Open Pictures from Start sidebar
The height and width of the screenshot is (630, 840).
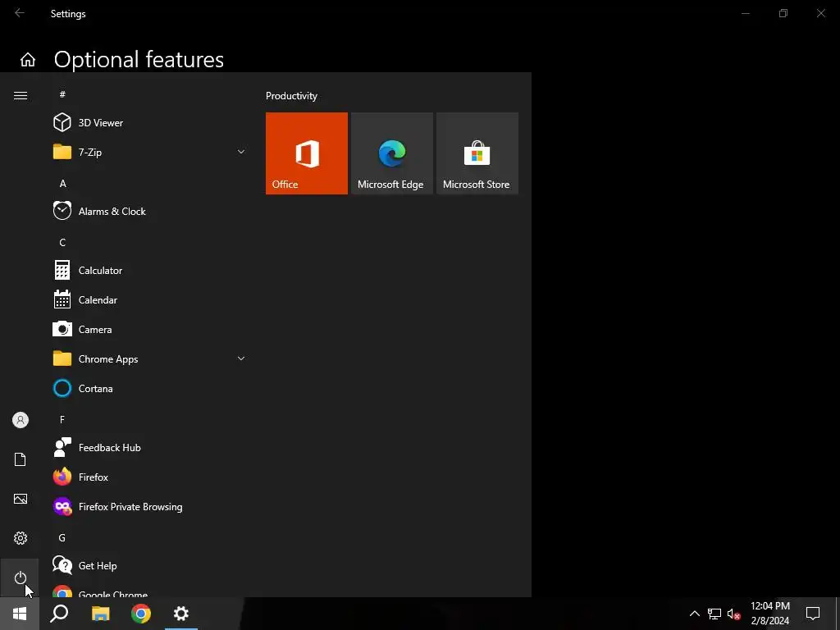coord(21,499)
